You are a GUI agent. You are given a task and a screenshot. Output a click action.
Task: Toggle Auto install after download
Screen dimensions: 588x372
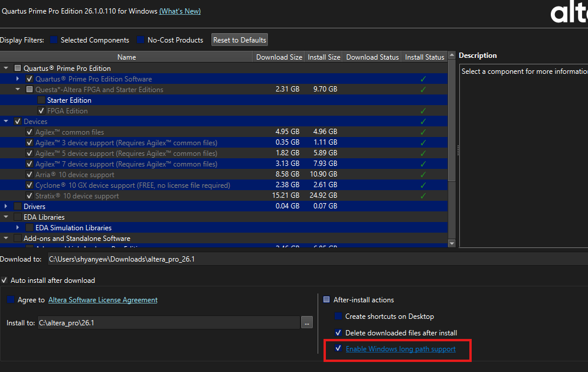pos(4,280)
